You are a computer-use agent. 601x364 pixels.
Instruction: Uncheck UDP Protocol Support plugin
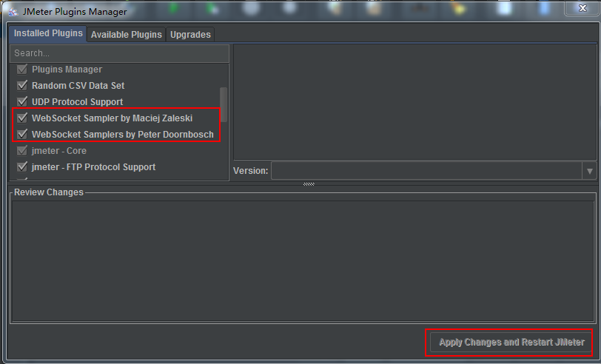point(22,101)
